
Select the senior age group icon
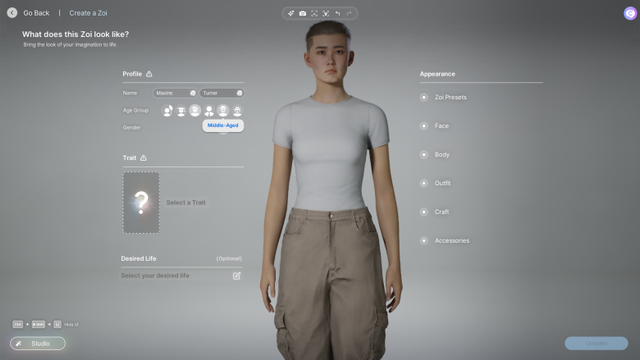[237, 111]
